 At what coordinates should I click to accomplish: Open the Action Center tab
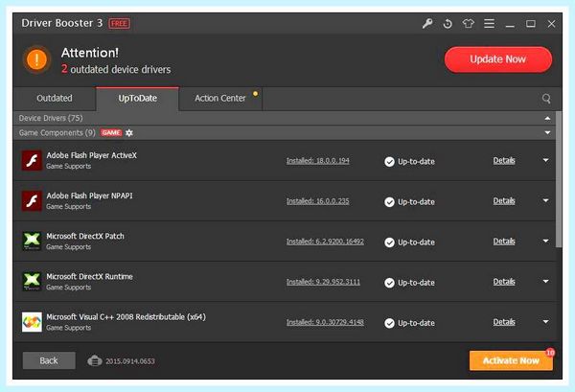click(x=220, y=99)
